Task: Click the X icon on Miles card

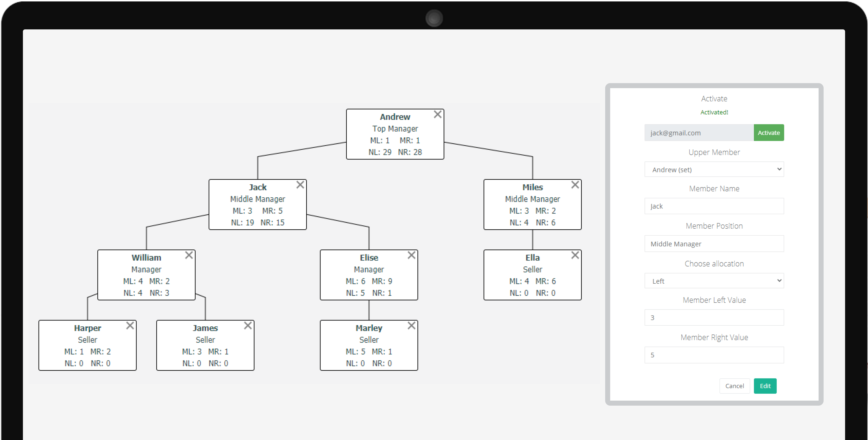Action: 575,185
